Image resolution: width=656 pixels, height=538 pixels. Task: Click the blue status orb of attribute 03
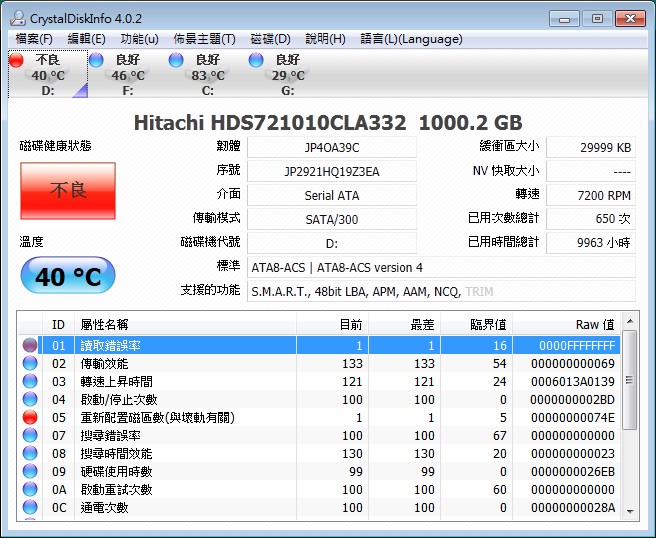tap(30, 381)
